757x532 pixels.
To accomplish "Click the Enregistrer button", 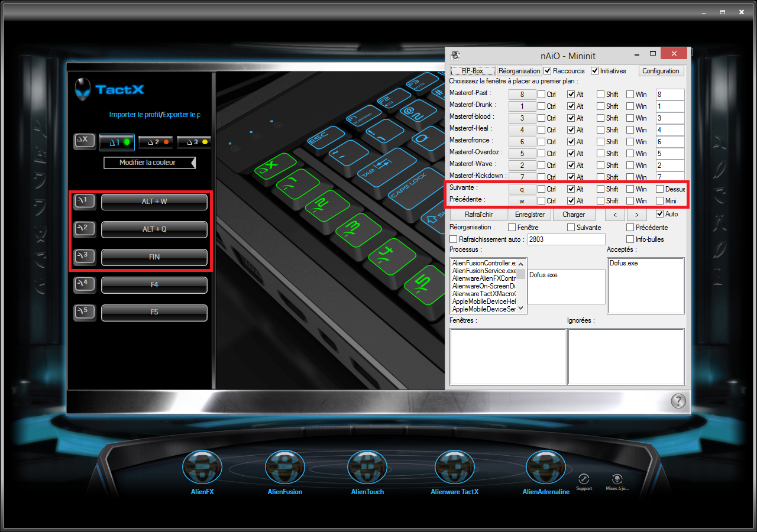I will point(530,215).
